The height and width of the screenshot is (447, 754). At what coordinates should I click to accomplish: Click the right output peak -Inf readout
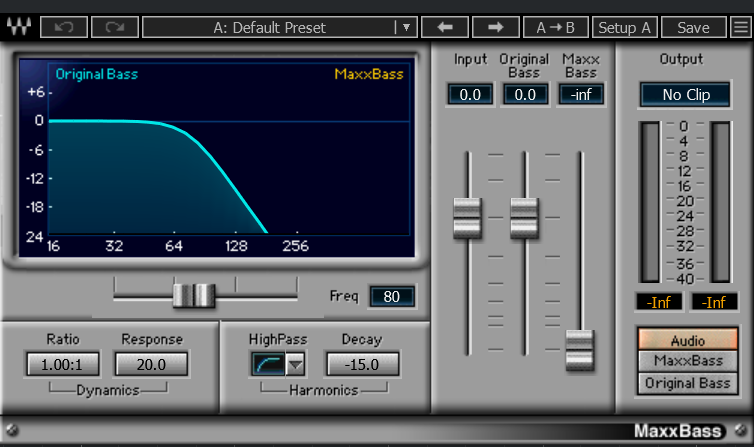click(x=714, y=302)
